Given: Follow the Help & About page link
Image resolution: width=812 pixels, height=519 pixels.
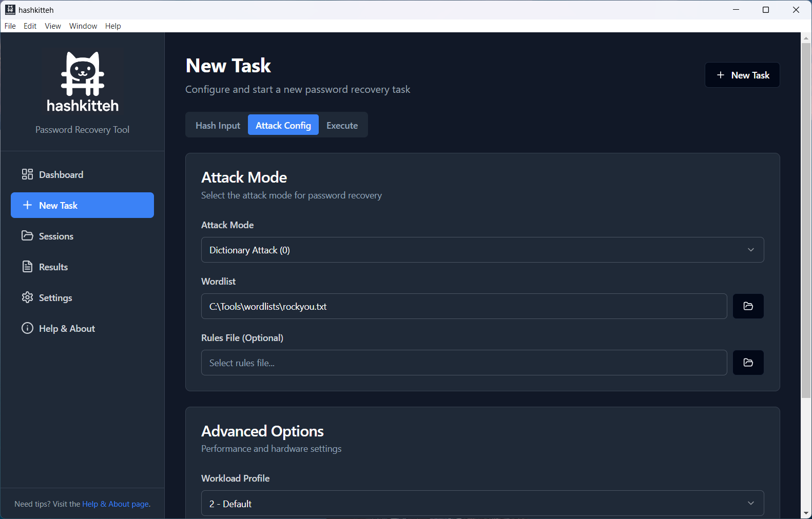Looking at the screenshot, I should click(115, 504).
